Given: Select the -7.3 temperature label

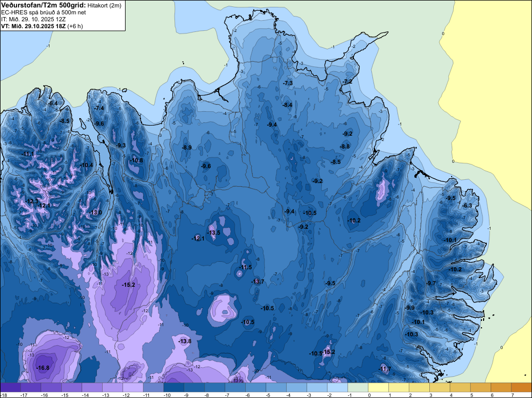Looking at the screenshot, I should pyautogui.click(x=288, y=83).
